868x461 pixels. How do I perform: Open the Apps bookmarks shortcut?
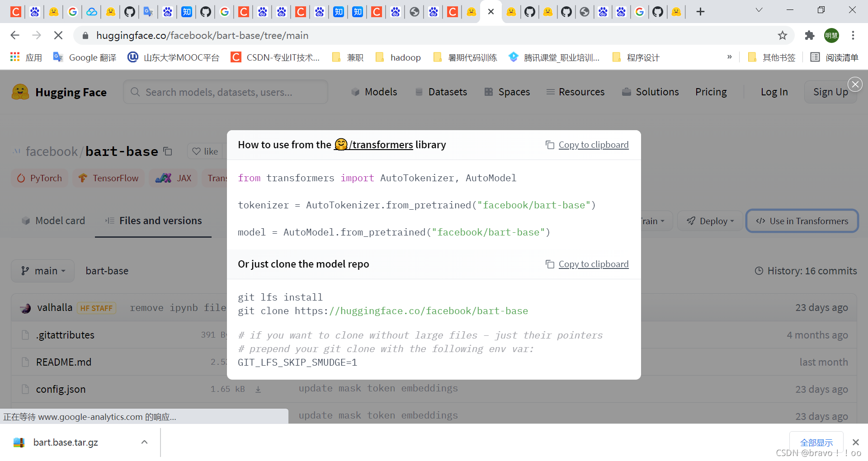pyautogui.click(x=26, y=57)
